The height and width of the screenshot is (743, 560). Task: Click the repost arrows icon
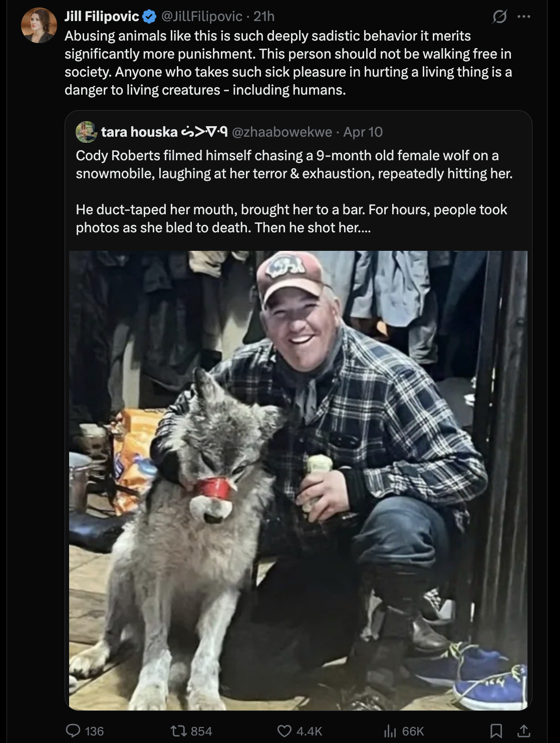click(x=178, y=731)
